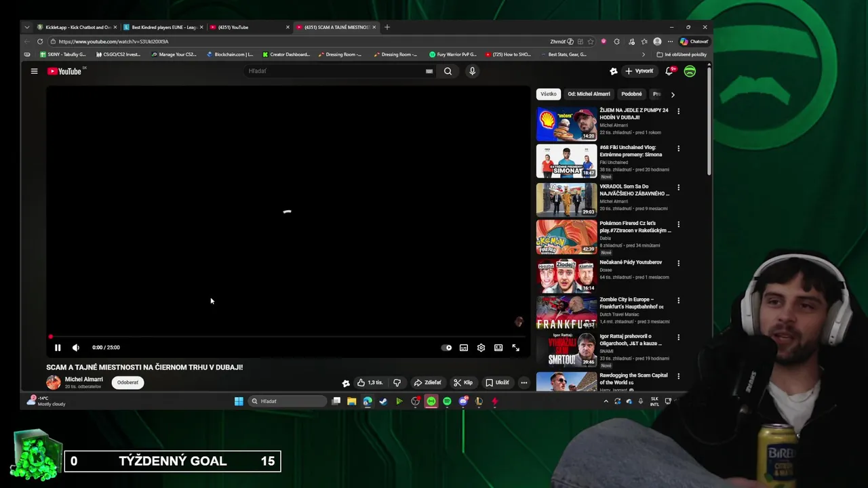Switch to the Kicklet.app browser tab
Image resolution: width=868 pixels, height=488 pixels.
tap(77, 27)
